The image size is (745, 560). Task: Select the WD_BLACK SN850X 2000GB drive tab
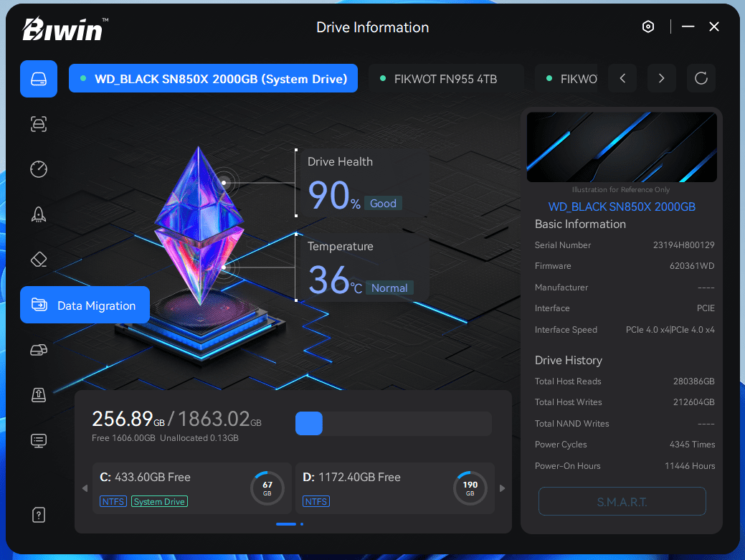click(x=214, y=78)
